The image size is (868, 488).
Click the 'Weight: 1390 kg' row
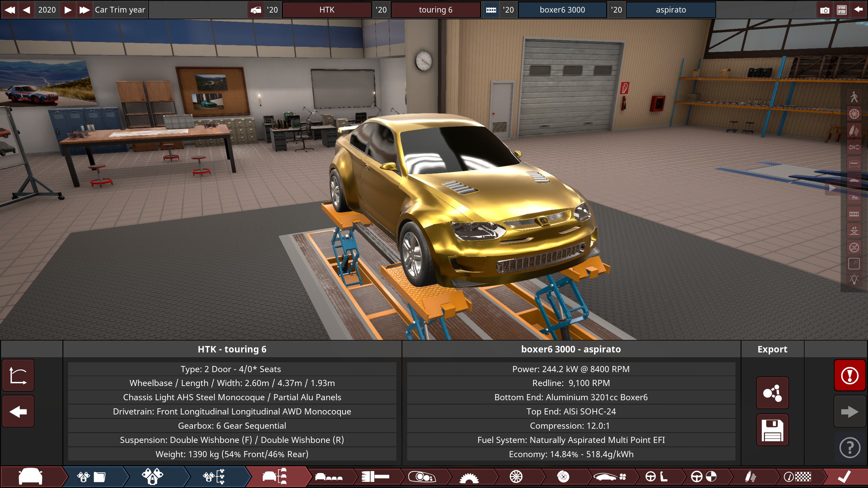tap(232, 454)
